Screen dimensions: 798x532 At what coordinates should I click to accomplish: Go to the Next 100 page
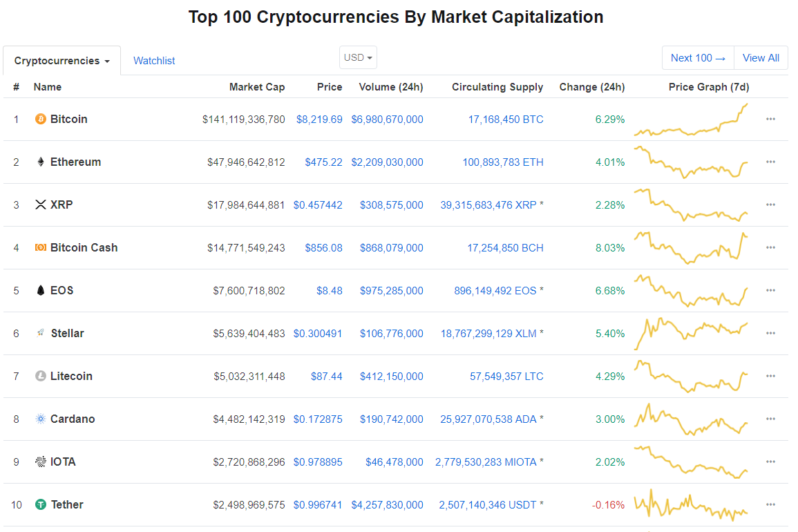tap(698, 58)
